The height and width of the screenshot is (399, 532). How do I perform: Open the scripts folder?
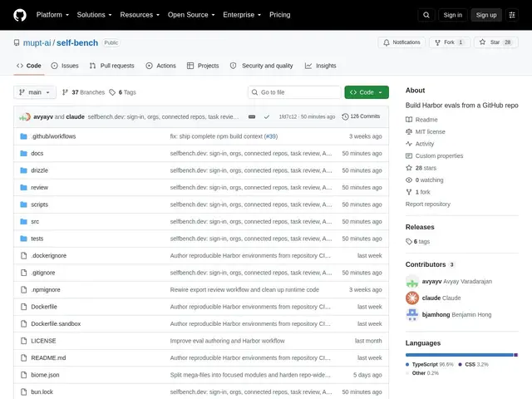tap(39, 204)
